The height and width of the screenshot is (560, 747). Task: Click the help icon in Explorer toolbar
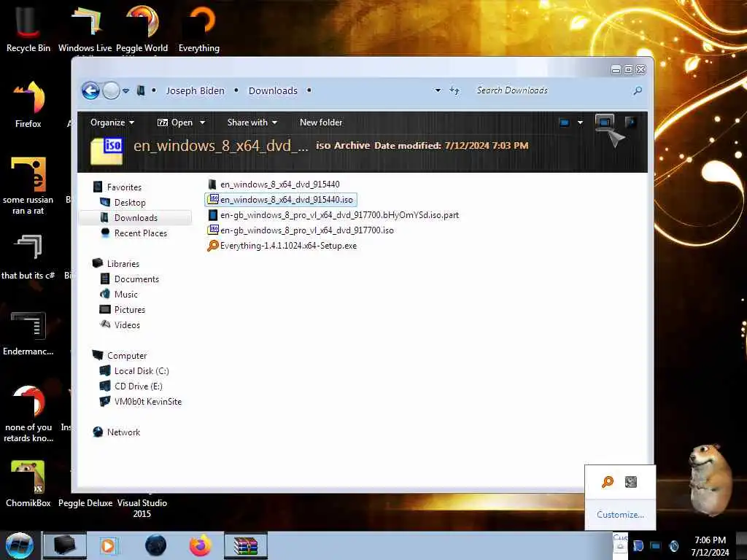tap(630, 122)
